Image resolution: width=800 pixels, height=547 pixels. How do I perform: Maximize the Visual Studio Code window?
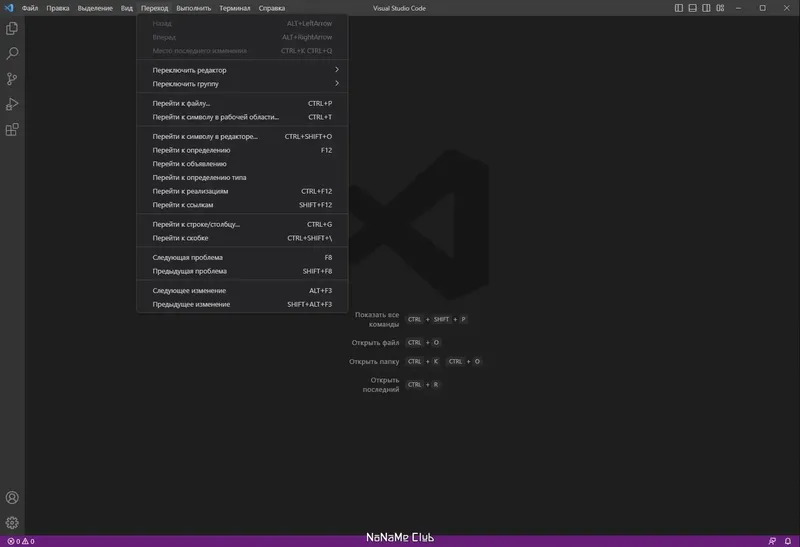coord(762,8)
